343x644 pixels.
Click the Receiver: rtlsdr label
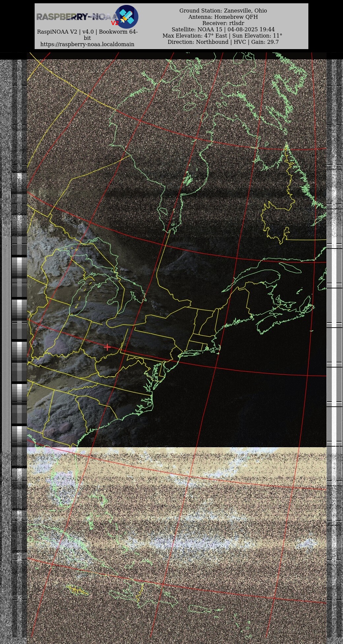click(x=223, y=23)
